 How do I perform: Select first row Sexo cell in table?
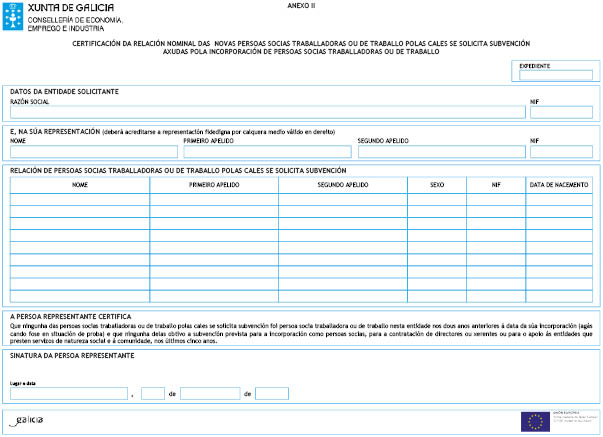[437, 199]
